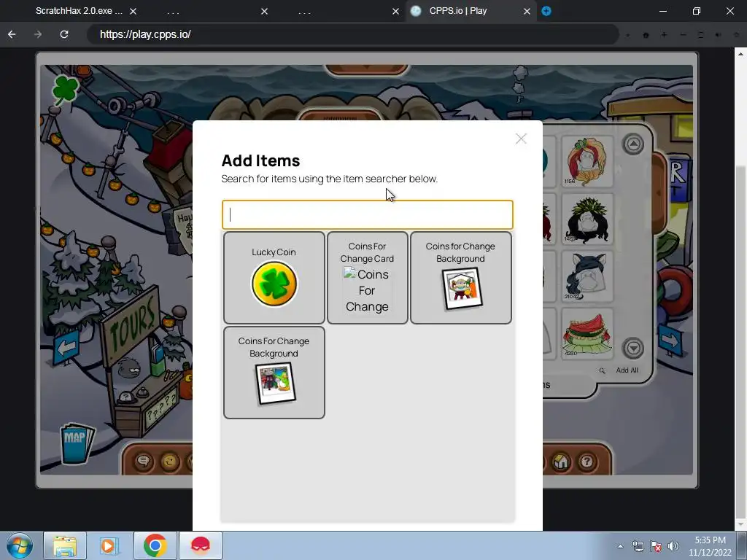This screenshot has width=747, height=560.
Task: Click the Action Center flag tray icon
Action: point(656,546)
